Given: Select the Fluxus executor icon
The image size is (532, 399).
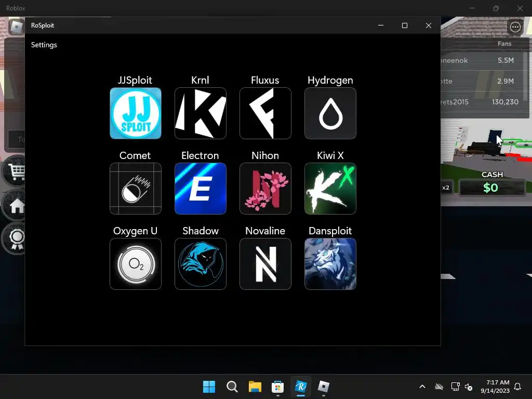Looking at the screenshot, I should pyautogui.click(x=265, y=113).
